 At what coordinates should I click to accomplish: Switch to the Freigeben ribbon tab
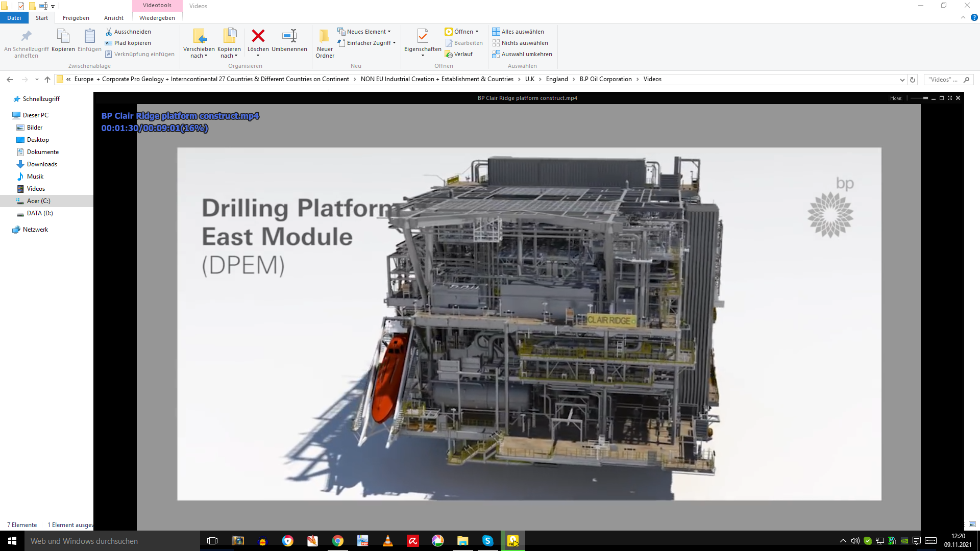[76, 18]
